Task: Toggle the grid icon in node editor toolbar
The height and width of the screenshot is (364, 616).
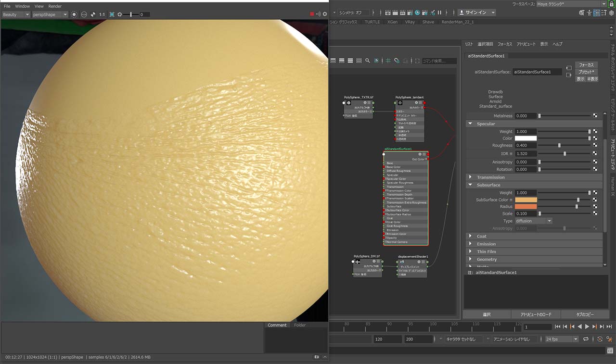Action: coord(388,61)
